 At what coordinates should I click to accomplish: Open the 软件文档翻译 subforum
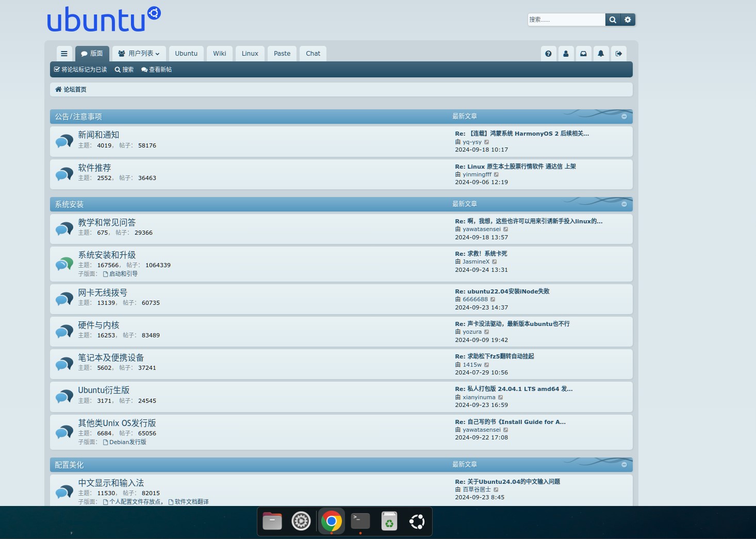tap(189, 502)
